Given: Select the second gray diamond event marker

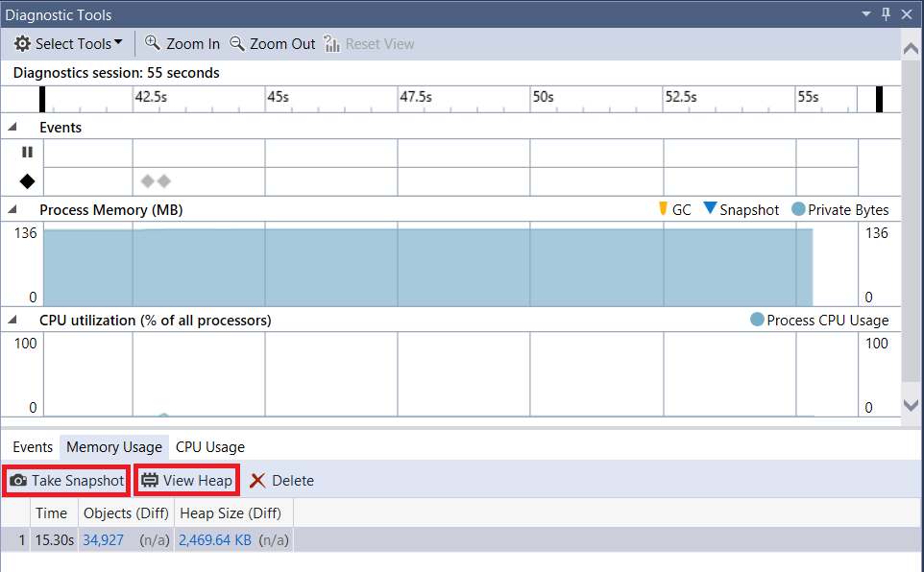Looking at the screenshot, I should 164,180.
